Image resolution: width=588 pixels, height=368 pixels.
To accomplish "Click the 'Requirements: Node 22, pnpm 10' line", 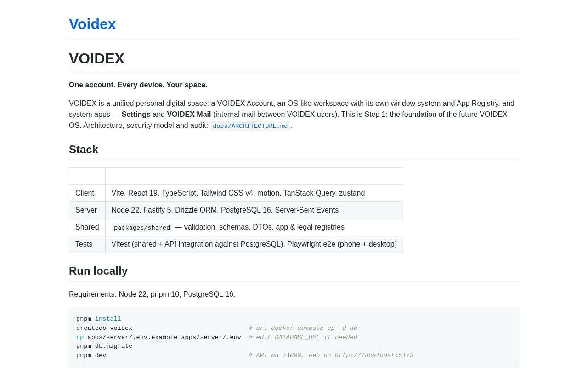I will (x=152, y=294).
